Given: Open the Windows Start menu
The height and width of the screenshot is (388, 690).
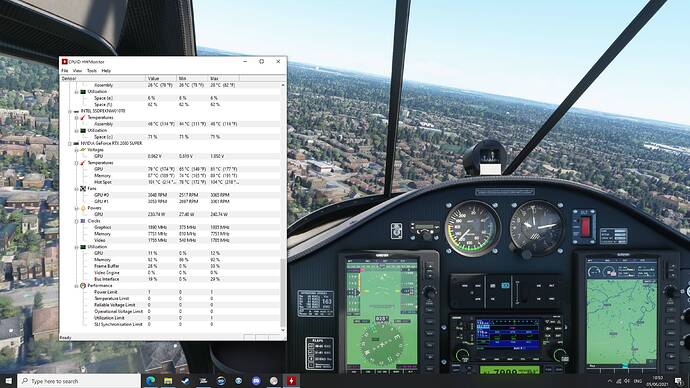Looking at the screenshot, I should click(8, 381).
